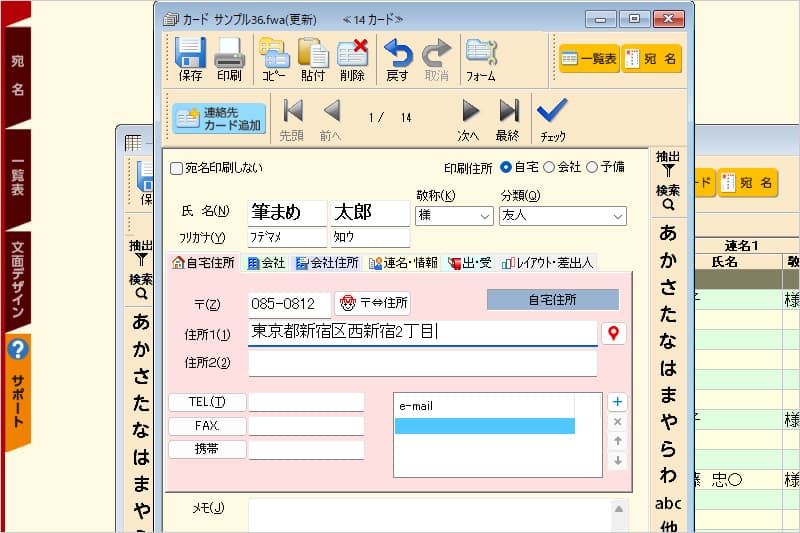Screen dimensions: 800x533
Task: Jump to か row in card index
Action: coord(668,260)
